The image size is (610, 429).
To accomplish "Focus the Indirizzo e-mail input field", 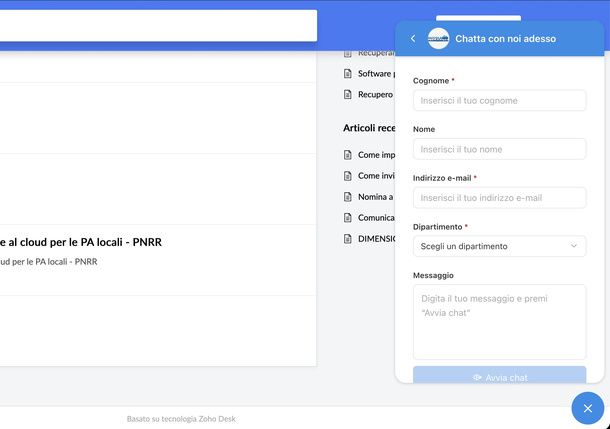I will click(x=500, y=198).
